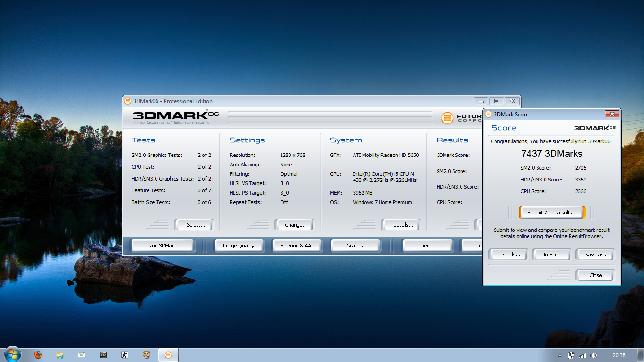Click the orange Futuremark logo icon
Image resolution: width=644 pixels, height=362 pixels.
(x=447, y=118)
